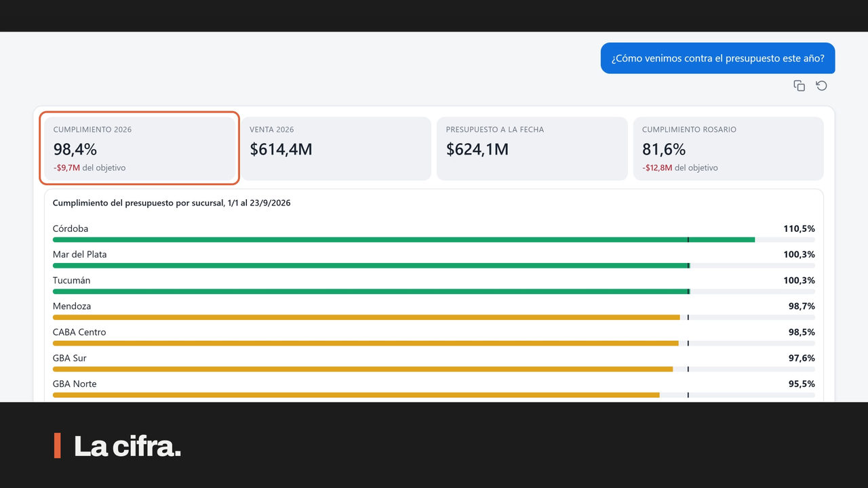Screen dimensions: 868x488
Task: Select the $614,4M sales value
Action: (x=281, y=149)
